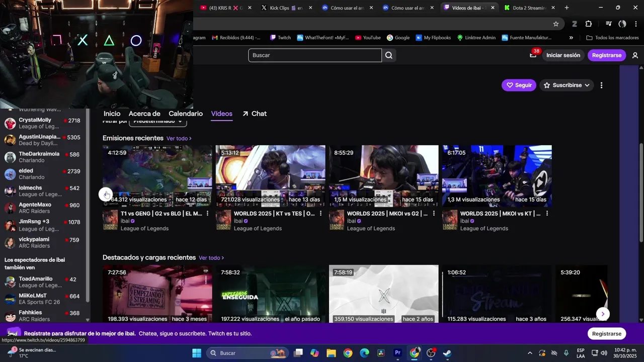Click CrystalMolly's avatar in the sidebar

10,124
